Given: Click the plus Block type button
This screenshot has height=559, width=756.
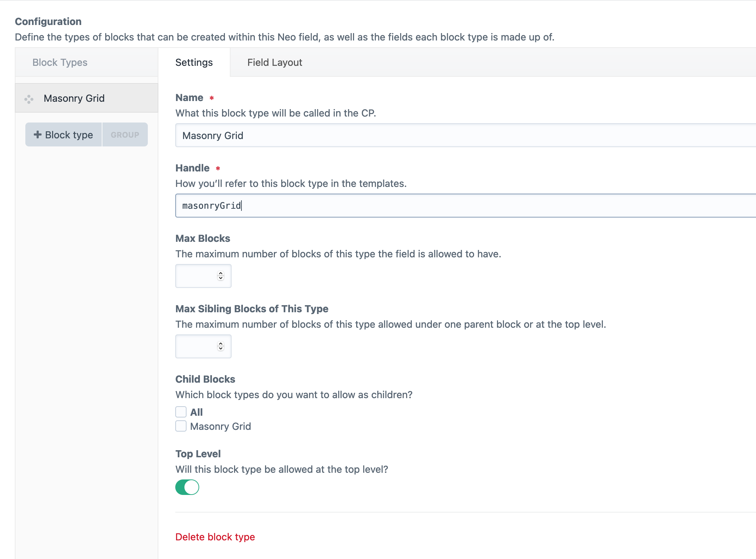Looking at the screenshot, I should tap(64, 135).
